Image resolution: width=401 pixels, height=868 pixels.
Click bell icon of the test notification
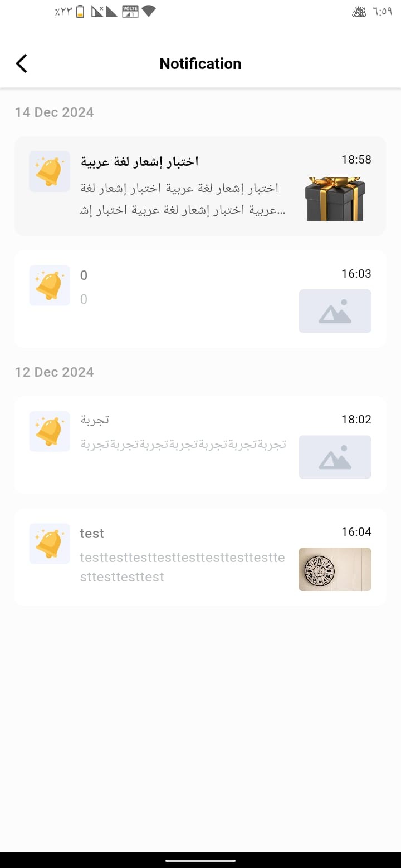[50, 544]
